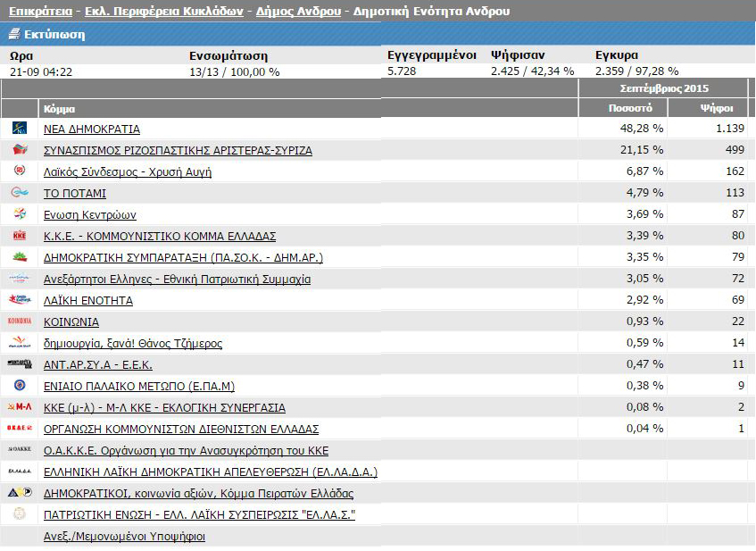Open Ο.Α.Κ.Κ.Ε. Οργάνωση για την Ανασυγκρότηση link

click(x=187, y=451)
